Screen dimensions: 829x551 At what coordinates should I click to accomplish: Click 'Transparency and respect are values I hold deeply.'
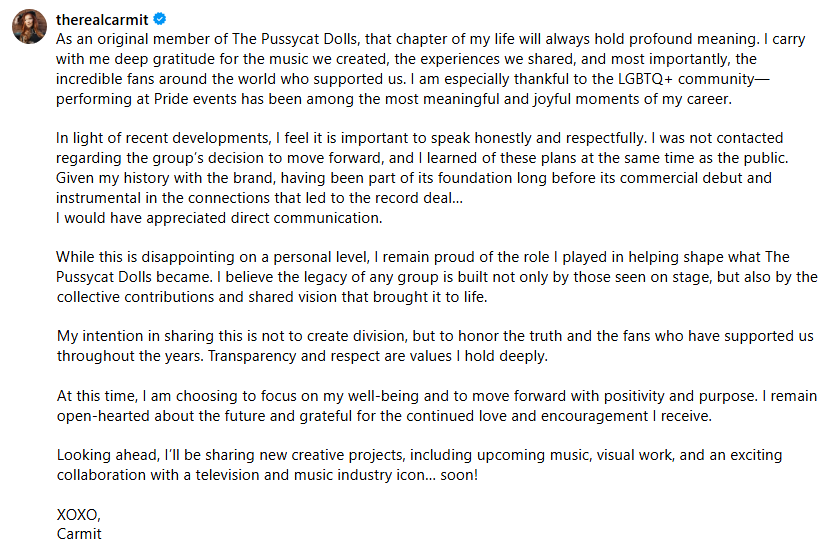(377, 356)
